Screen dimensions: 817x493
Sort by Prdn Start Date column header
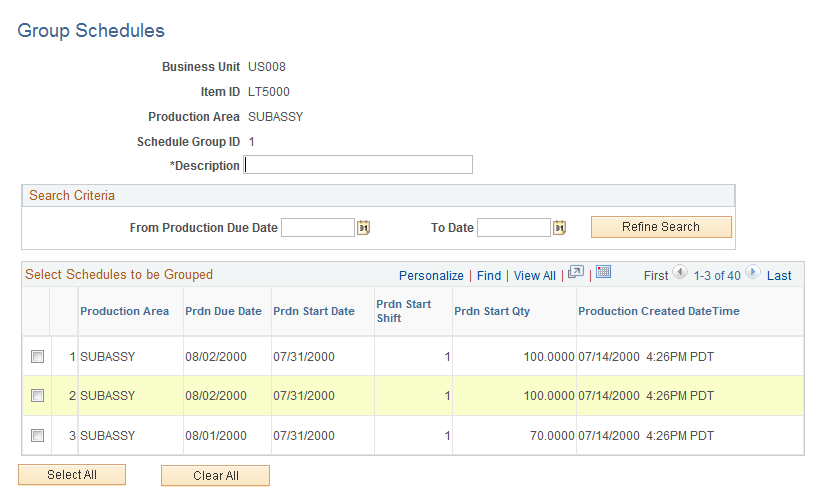314,311
